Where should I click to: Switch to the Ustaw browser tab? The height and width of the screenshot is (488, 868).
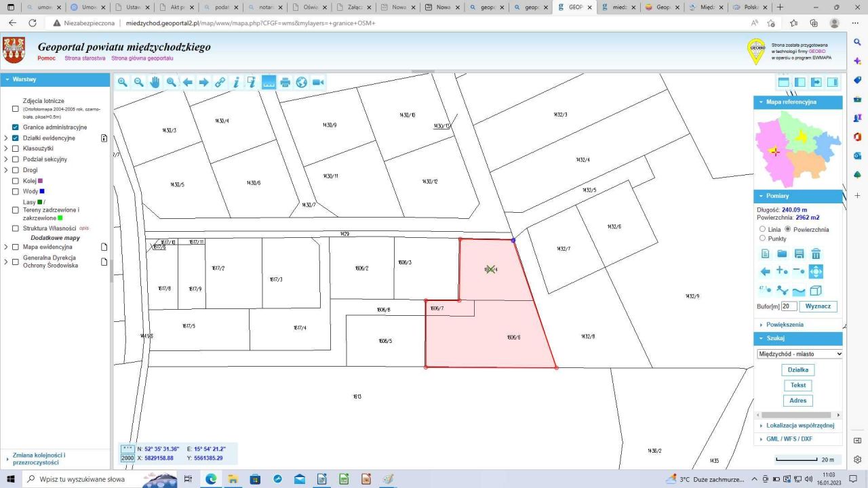(130, 7)
